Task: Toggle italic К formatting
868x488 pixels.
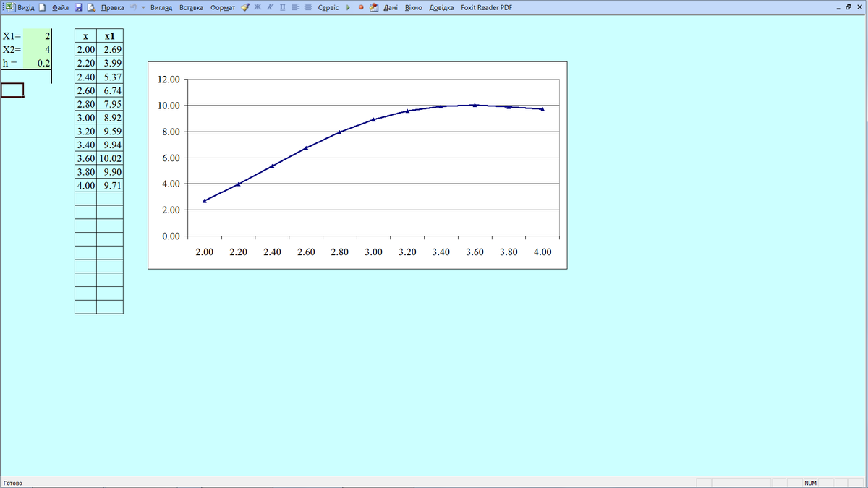Action: coord(270,7)
